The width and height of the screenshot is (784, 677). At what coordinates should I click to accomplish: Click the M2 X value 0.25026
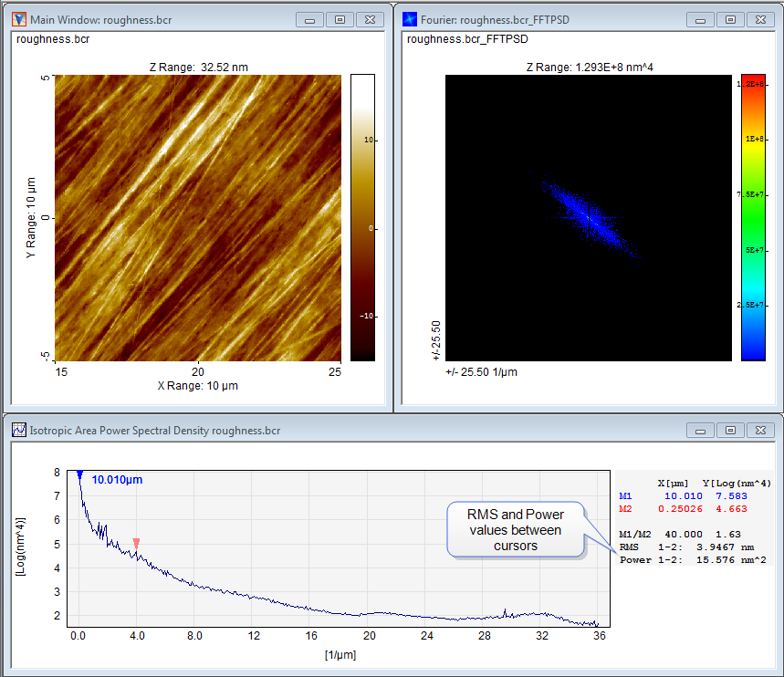pyautogui.click(x=680, y=509)
